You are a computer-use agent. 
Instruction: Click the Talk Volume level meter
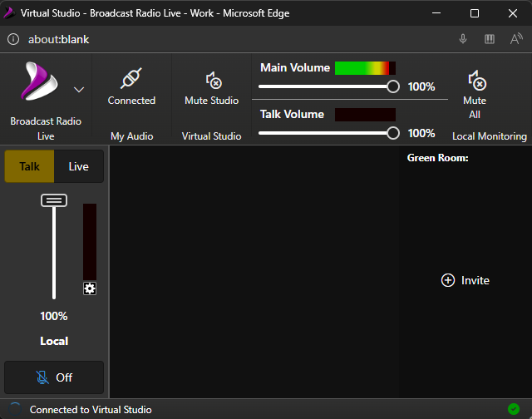(x=365, y=115)
